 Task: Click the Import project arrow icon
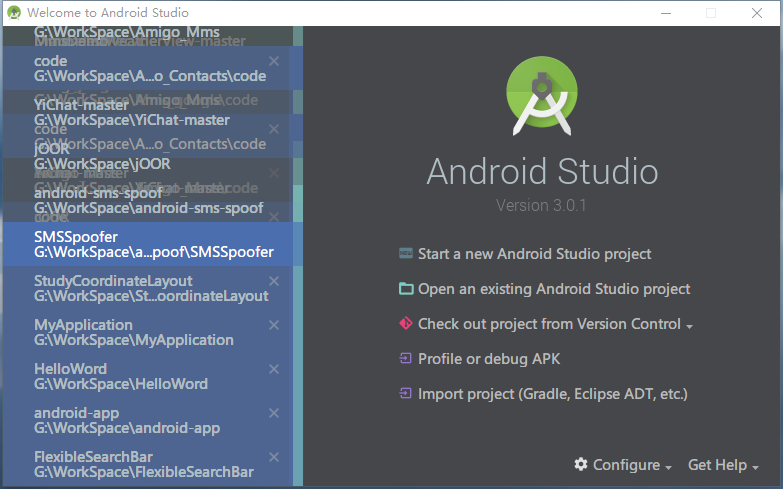(x=405, y=393)
